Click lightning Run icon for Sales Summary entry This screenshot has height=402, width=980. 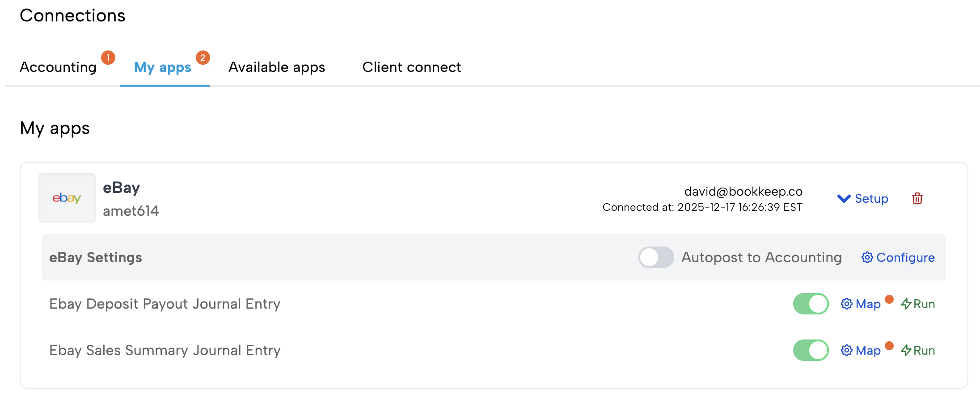(906, 350)
